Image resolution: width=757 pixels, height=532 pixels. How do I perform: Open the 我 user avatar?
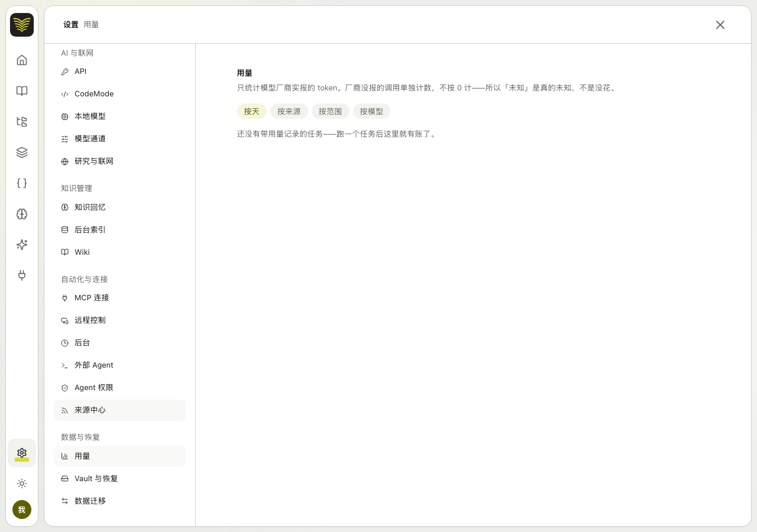point(22,510)
